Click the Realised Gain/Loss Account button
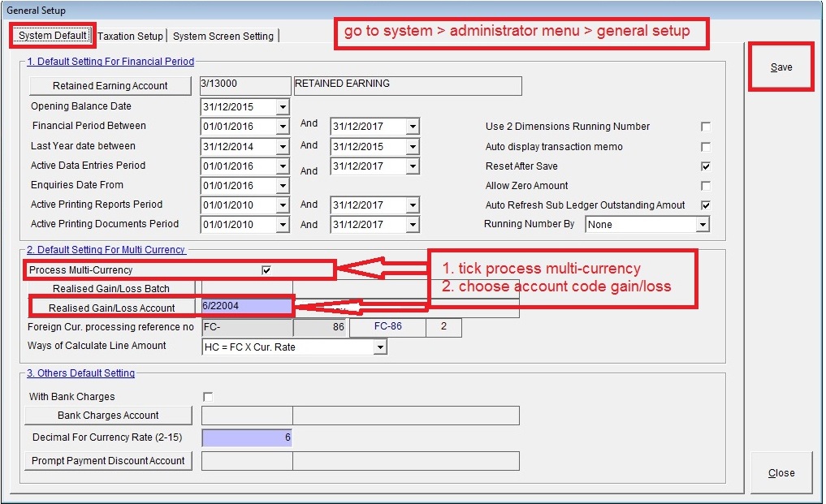Viewport: 826px width, 504px height. (x=111, y=308)
